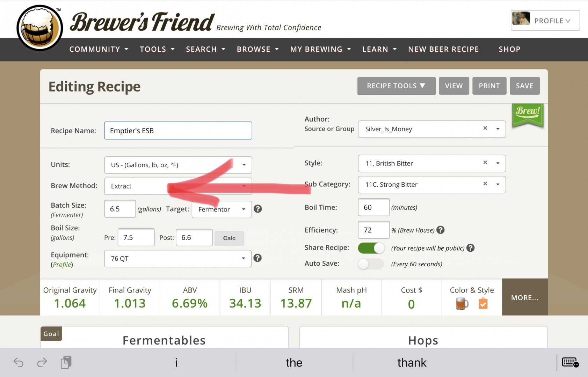Click the Calc boil size button
This screenshot has width=588, height=377.
[229, 238]
